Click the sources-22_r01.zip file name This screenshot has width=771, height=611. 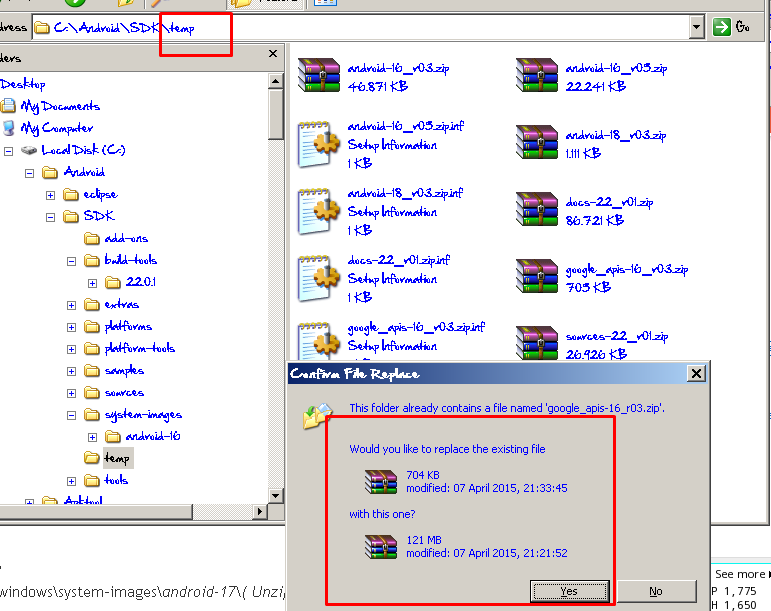(x=617, y=336)
